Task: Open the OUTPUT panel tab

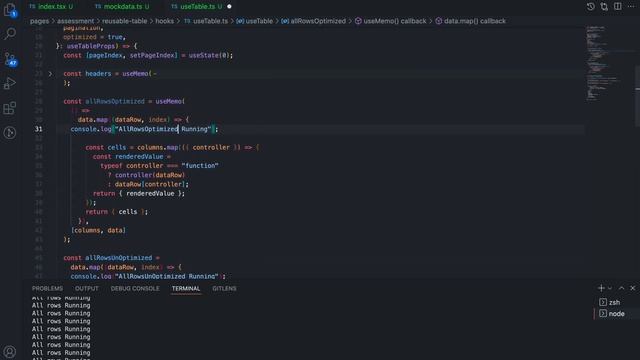Action: [x=87, y=288]
